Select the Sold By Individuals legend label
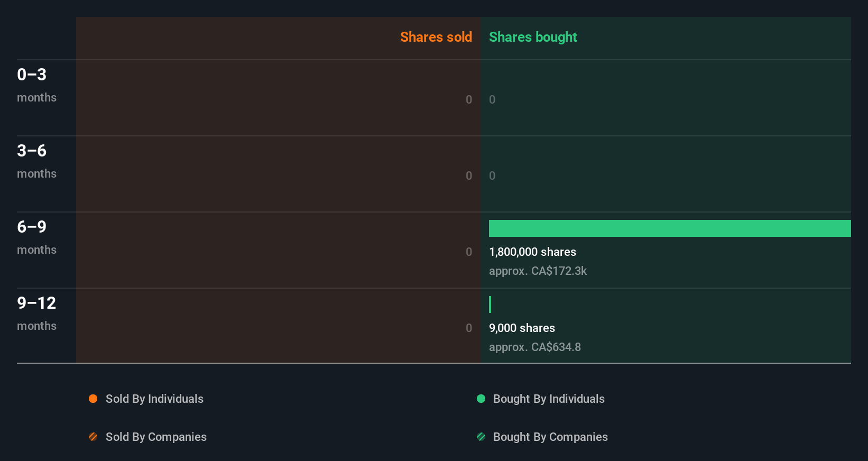 click(x=154, y=399)
